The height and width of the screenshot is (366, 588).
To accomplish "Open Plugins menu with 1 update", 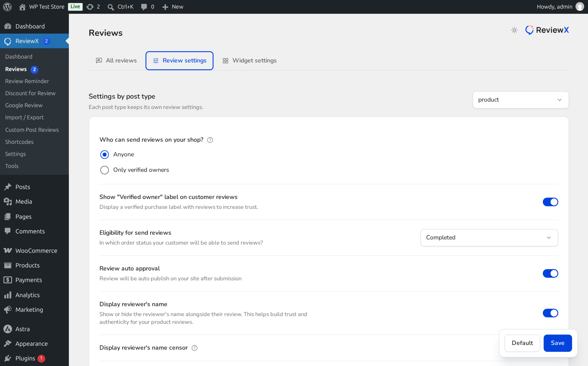I will [x=34, y=358].
